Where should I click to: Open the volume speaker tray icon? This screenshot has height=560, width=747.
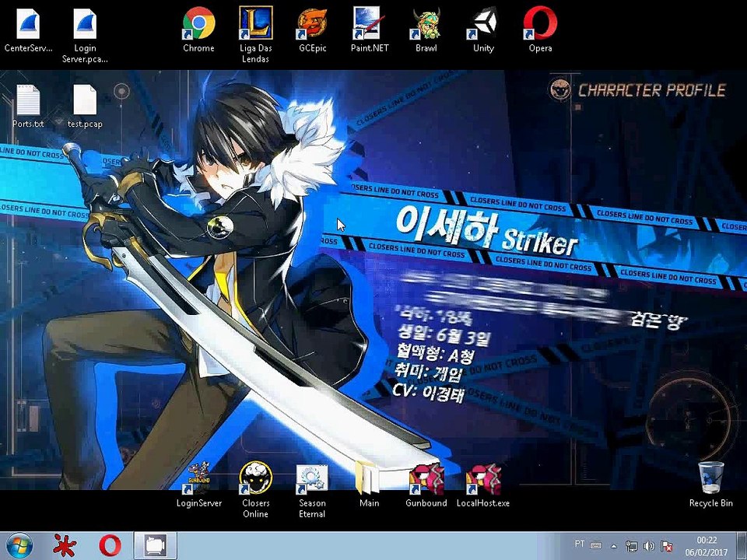point(649,546)
